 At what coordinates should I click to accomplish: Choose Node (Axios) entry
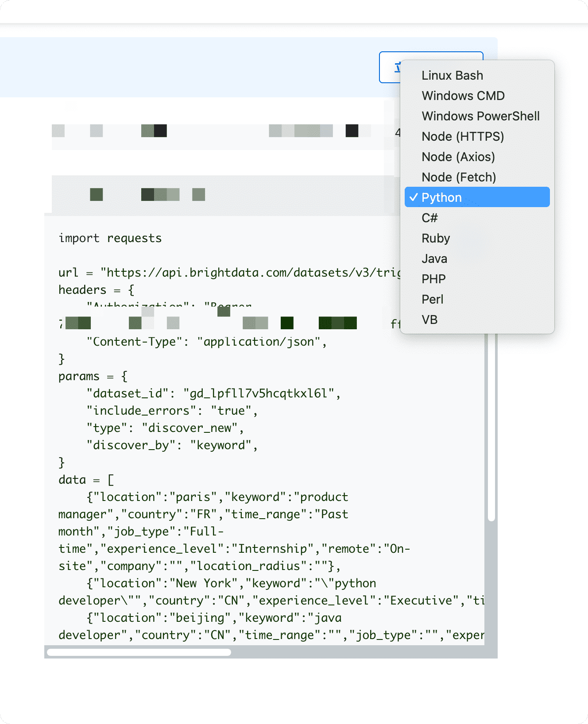pyautogui.click(x=477, y=157)
